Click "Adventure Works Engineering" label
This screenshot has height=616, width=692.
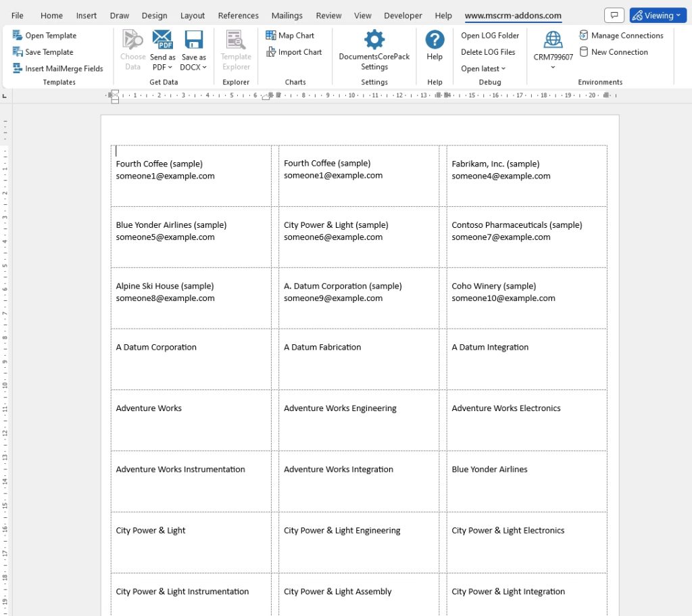[x=340, y=408]
